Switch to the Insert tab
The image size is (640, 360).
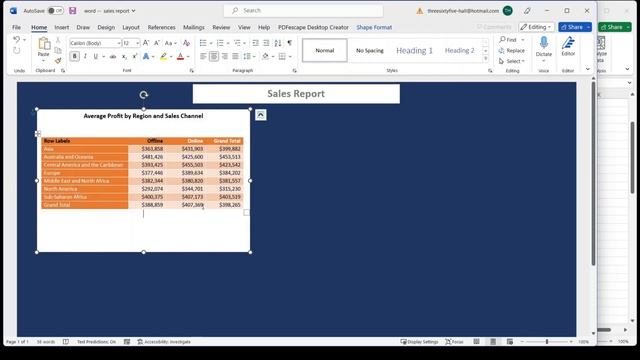coord(62,27)
